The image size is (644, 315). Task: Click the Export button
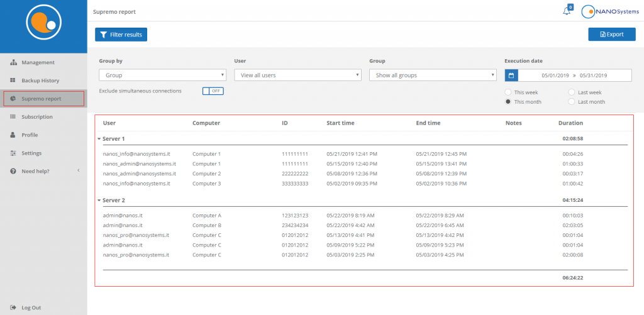612,35
